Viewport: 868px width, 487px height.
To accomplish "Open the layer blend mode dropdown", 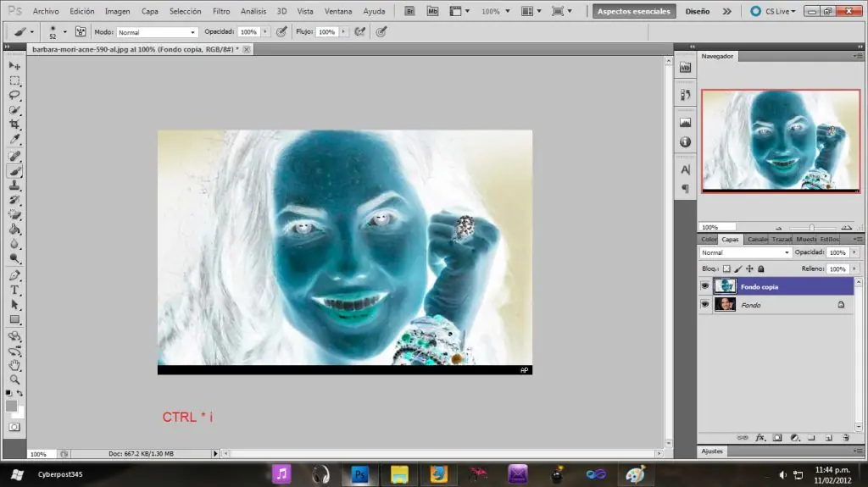I will tap(745, 252).
